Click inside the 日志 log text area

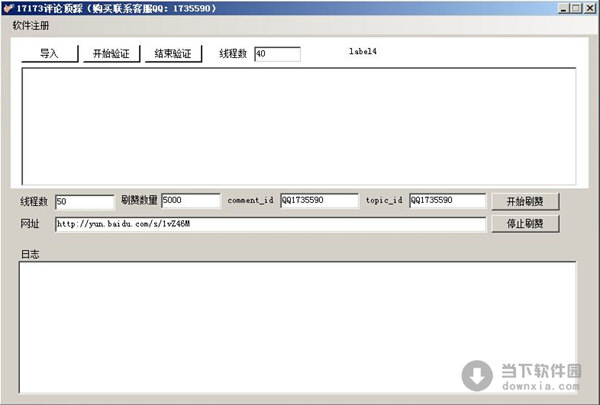[297, 327]
